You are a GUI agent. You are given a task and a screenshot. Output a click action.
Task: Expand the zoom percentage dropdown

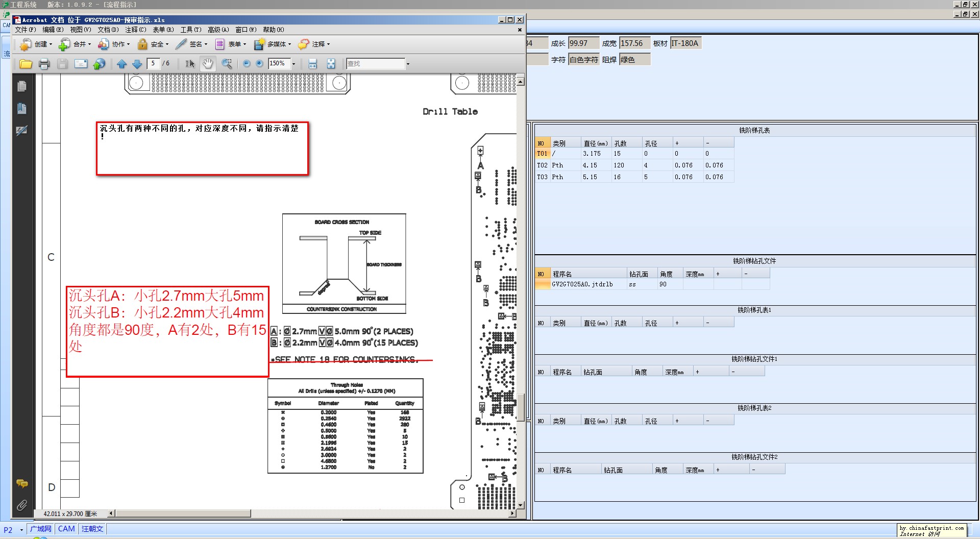tap(293, 64)
